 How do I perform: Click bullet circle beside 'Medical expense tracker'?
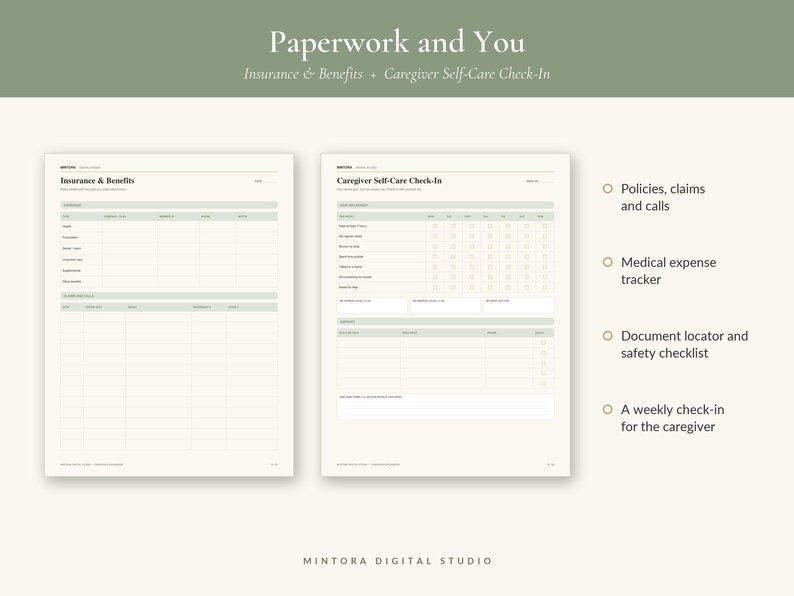[x=608, y=262]
